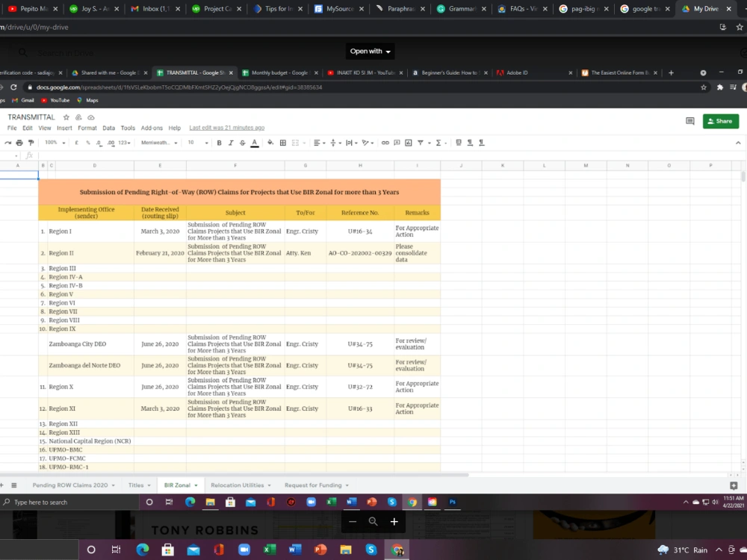Click the insert comment icon

(x=397, y=143)
